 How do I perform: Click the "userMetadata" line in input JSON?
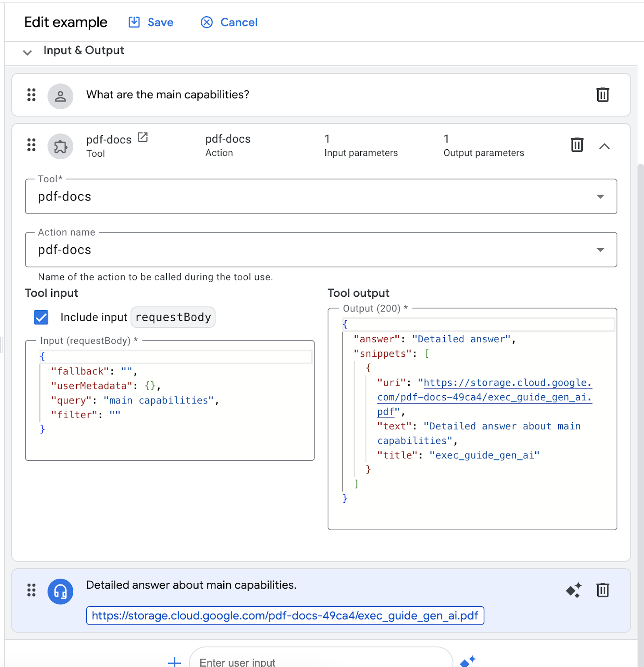106,386
